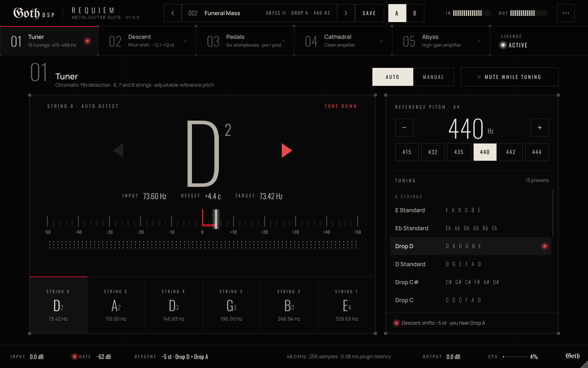The height and width of the screenshot is (368, 588).
Task: Click the grey tune-up left arrow
Action: click(118, 150)
